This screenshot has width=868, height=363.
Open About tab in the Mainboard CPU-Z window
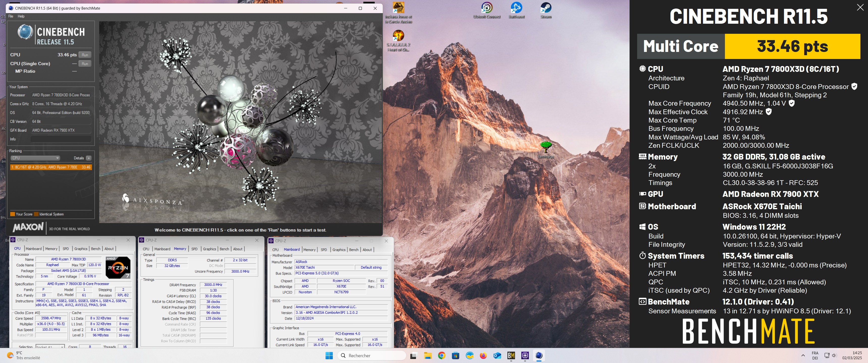pos(367,250)
